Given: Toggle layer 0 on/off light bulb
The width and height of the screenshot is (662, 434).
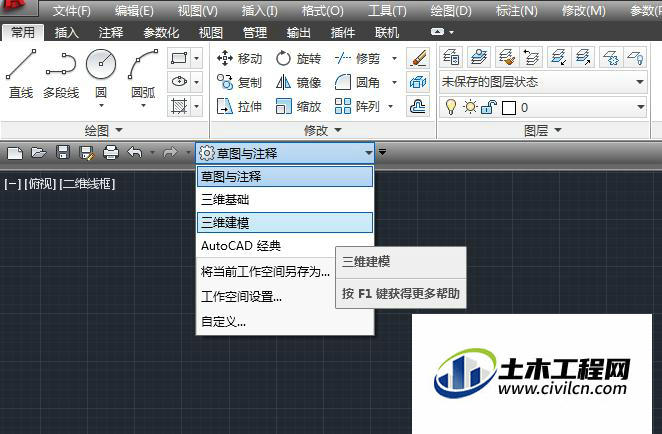Looking at the screenshot, I should pyautogui.click(x=450, y=107).
